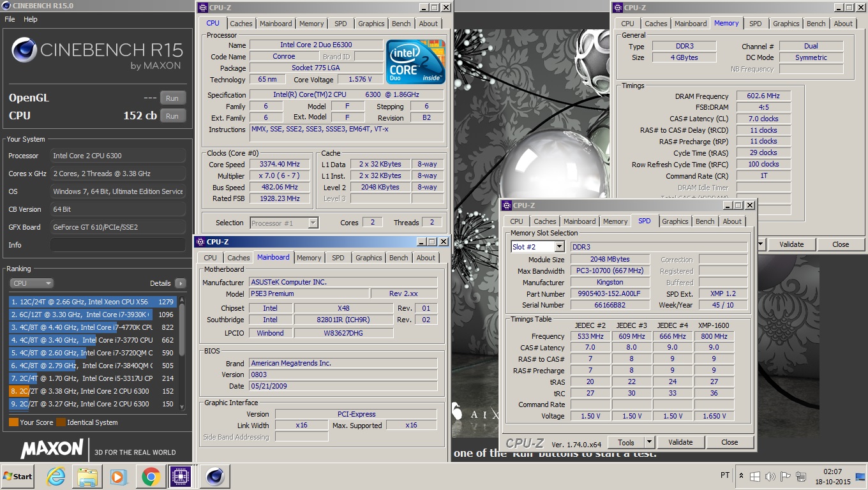Run the CPU benchmark
Image resolution: width=868 pixels, height=490 pixels.
coord(172,116)
